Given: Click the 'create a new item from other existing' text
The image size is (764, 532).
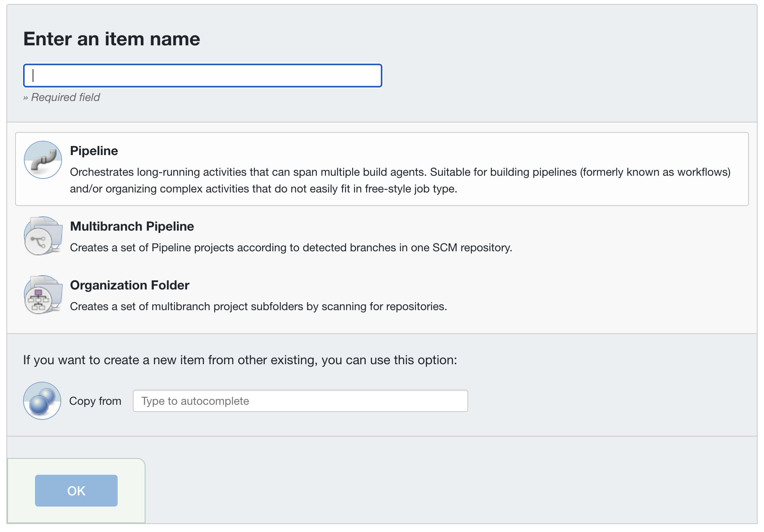Looking at the screenshot, I should (240, 360).
